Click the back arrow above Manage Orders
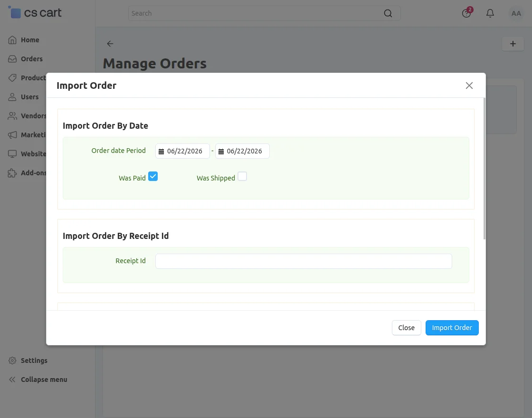 (110, 43)
